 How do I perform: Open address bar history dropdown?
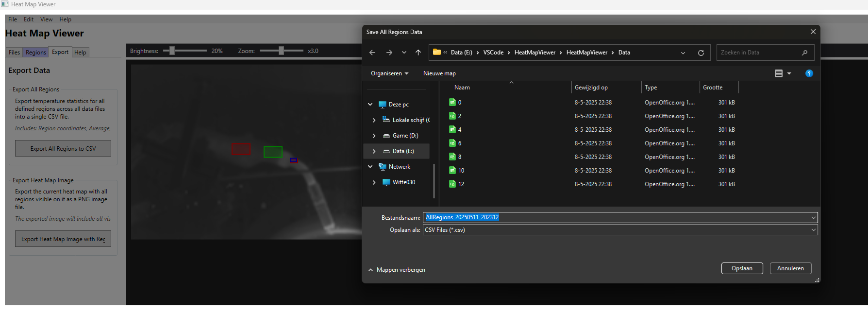(683, 52)
